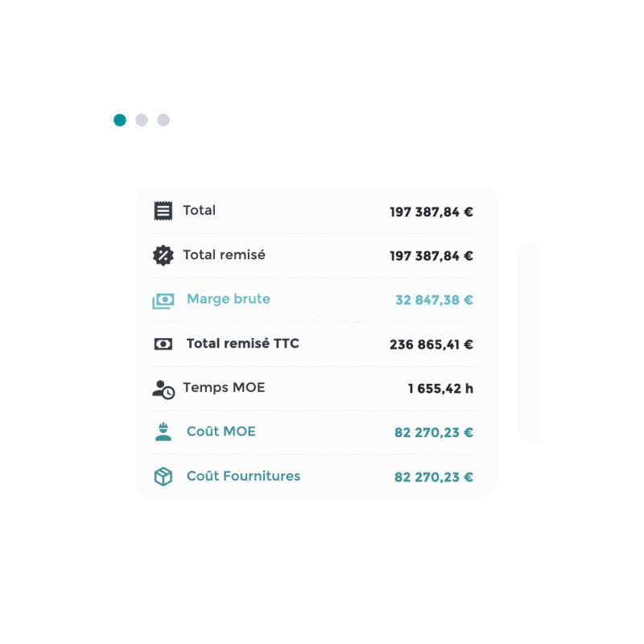
Task: Click the cash icon beside Total remisé TTC
Action: pyautogui.click(x=163, y=344)
